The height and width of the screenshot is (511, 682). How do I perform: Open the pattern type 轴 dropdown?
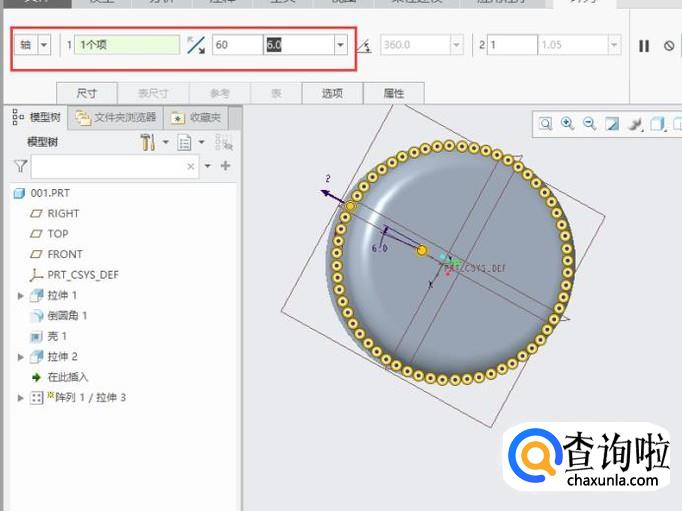[x=45, y=45]
